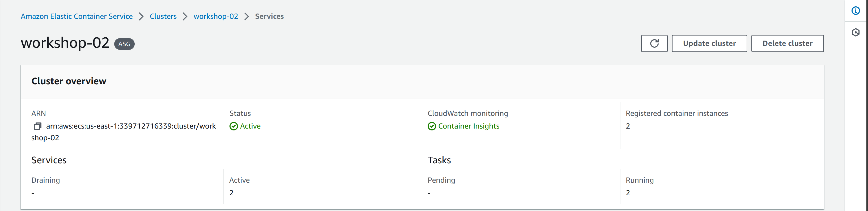Open the Info help panel

coord(856,10)
